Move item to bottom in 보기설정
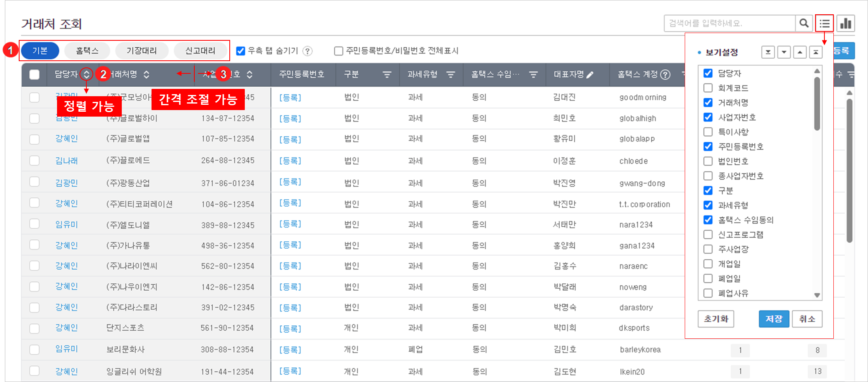868x382 pixels. coord(768,52)
